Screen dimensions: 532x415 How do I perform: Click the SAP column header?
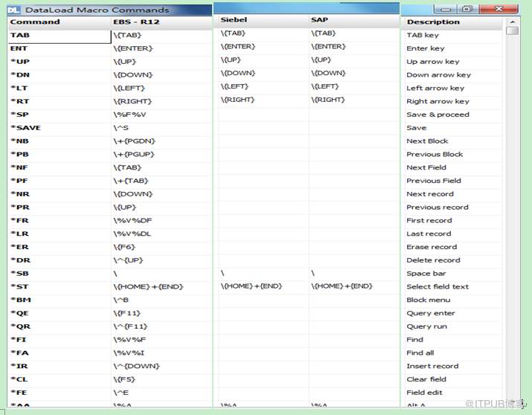tap(354, 20)
